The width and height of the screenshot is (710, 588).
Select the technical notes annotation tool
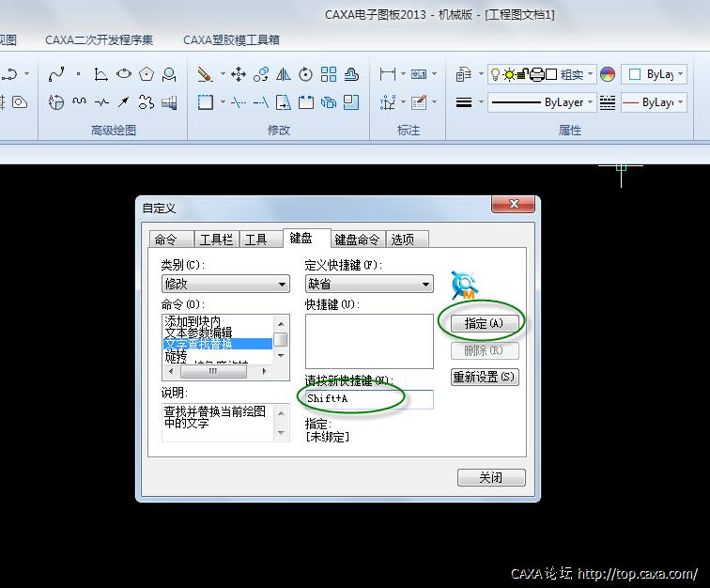pyautogui.click(x=419, y=102)
